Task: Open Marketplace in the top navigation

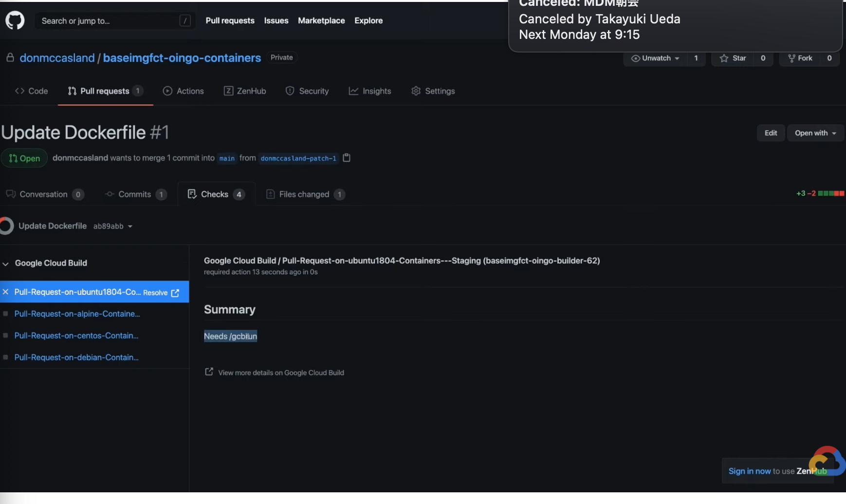Action: pos(322,20)
